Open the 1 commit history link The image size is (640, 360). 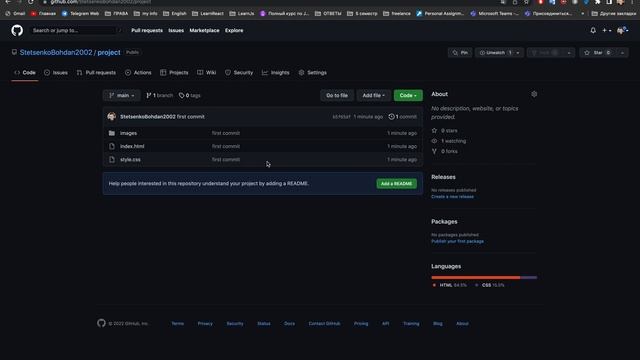403,117
